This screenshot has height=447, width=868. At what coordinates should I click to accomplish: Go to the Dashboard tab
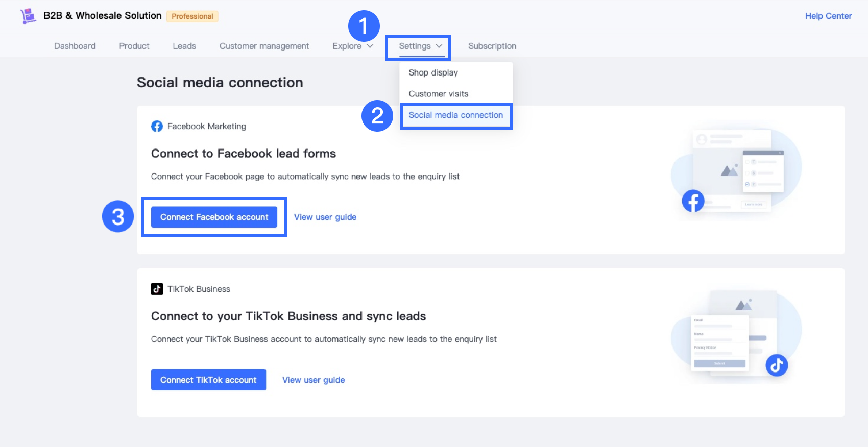[x=75, y=46]
